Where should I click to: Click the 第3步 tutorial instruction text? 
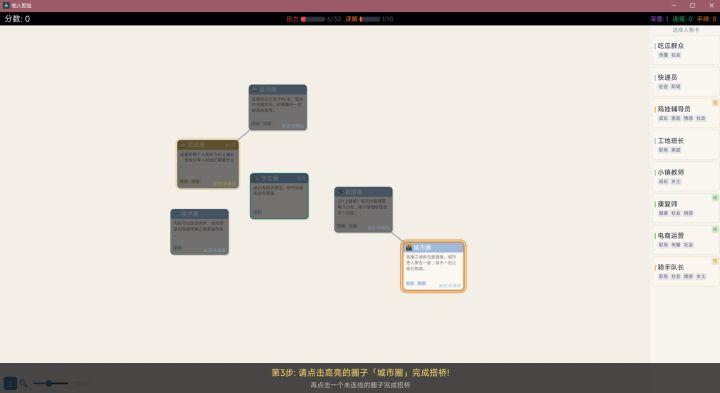360,372
